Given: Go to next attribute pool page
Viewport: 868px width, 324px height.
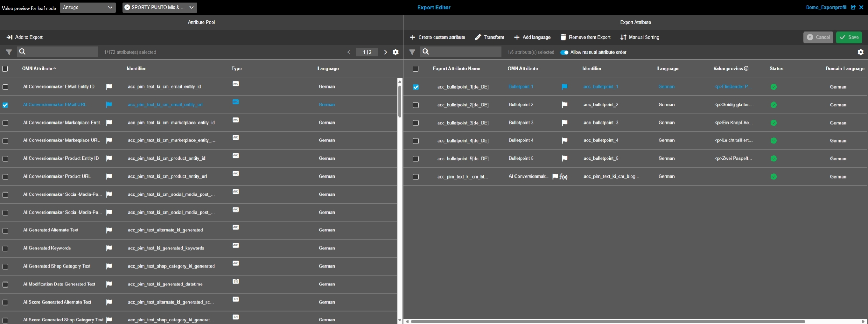Looking at the screenshot, I should [x=385, y=52].
